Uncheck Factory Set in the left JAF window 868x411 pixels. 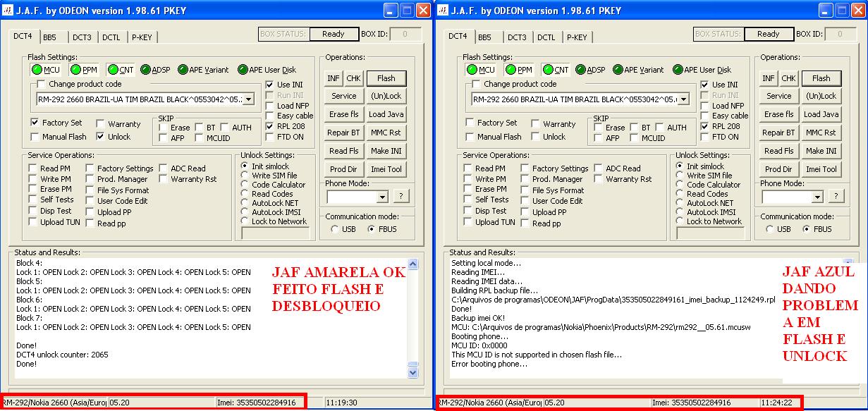click(35, 123)
